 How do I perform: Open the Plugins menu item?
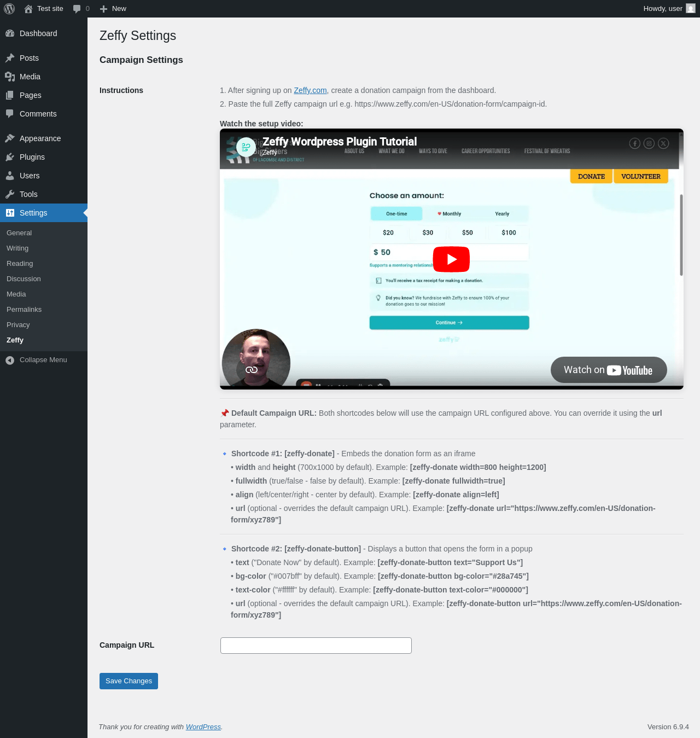pyautogui.click(x=44, y=157)
